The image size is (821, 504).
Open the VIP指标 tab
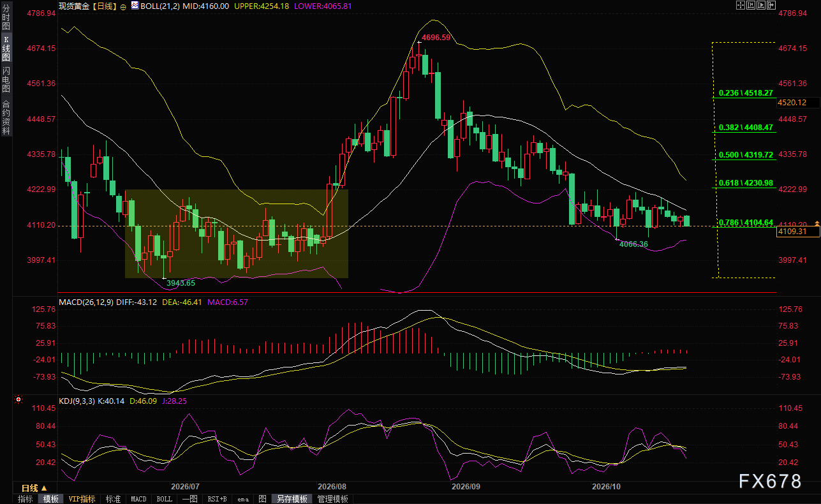82,499
